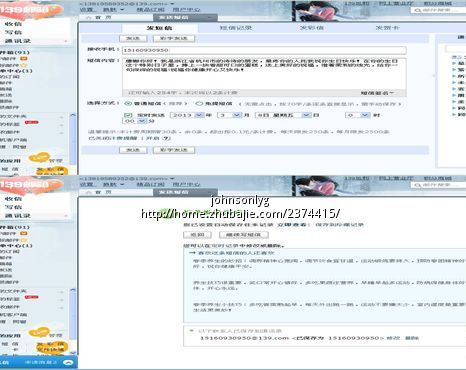Select the 免提短信 radio option
Viewport: 466px width, 370px height.
point(199,104)
